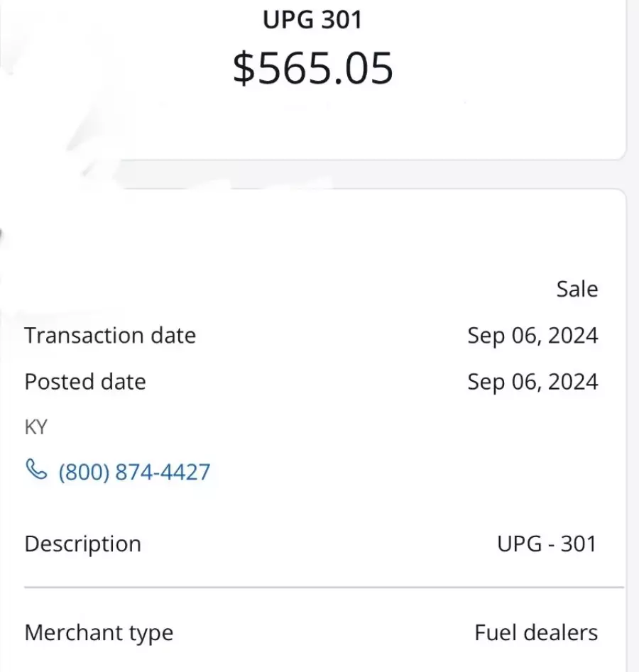The image size is (639, 672).
Task: Click the Sale transaction type label
Action: [x=577, y=289]
